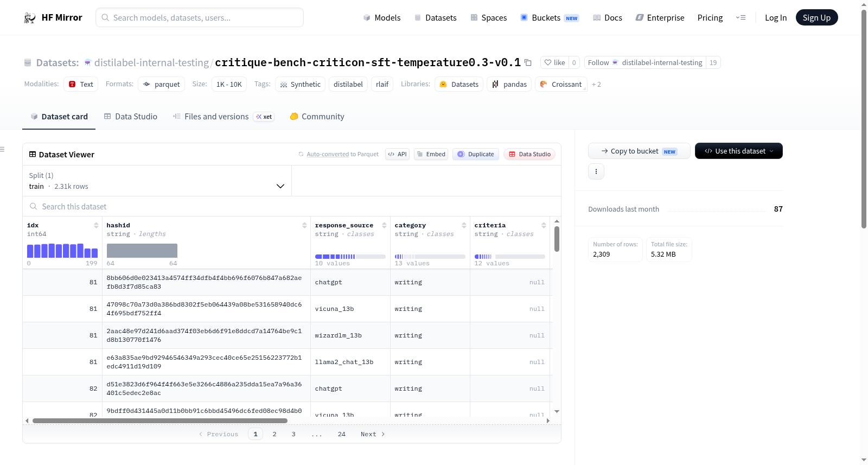Open the Files and versions tab
This screenshot has height=465, width=868.
tap(224, 117)
